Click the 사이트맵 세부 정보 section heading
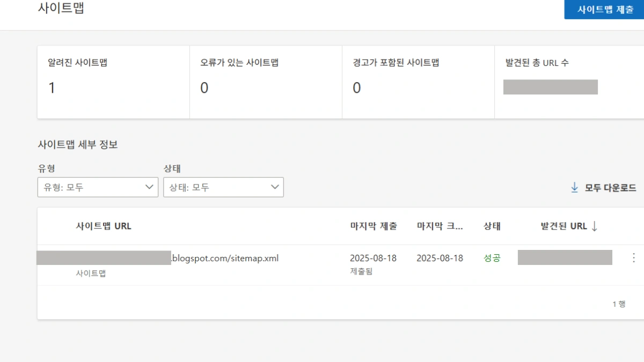The height and width of the screenshot is (362, 644). pyautogui.click(x=78, y=144)
